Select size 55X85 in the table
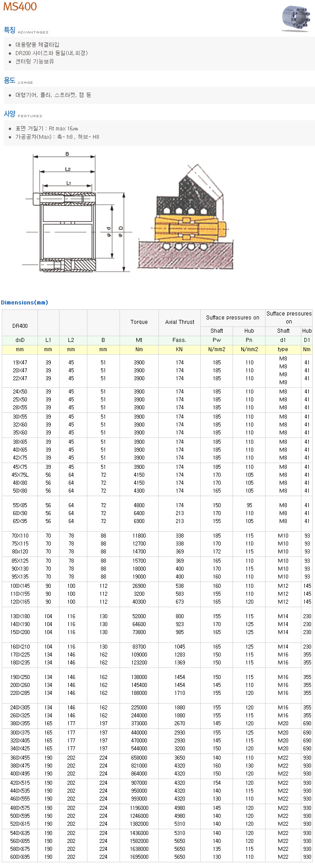The height and width of the screenshot is (868, 315). click(20, 505)
